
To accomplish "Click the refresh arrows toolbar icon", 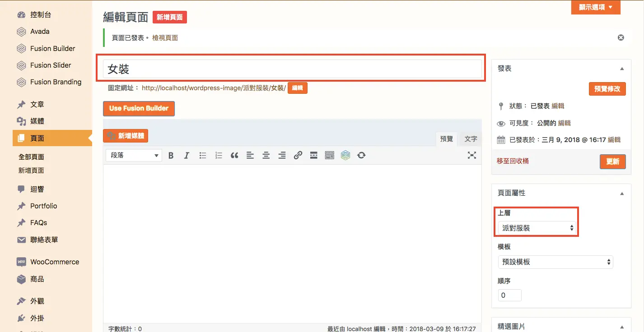I will coord(361,155).
